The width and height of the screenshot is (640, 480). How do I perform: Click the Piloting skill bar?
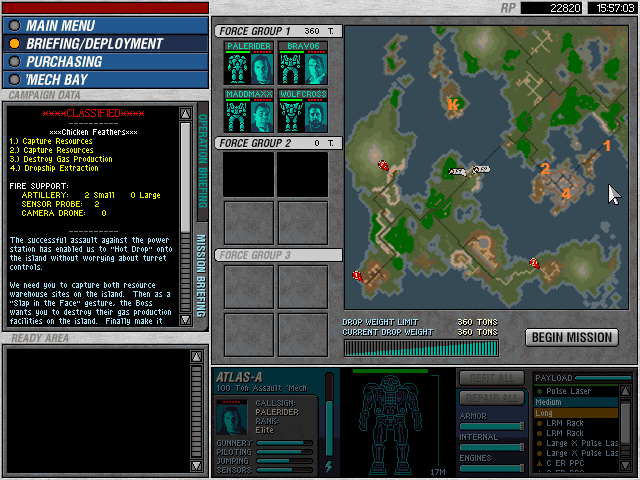coord(284,452)
